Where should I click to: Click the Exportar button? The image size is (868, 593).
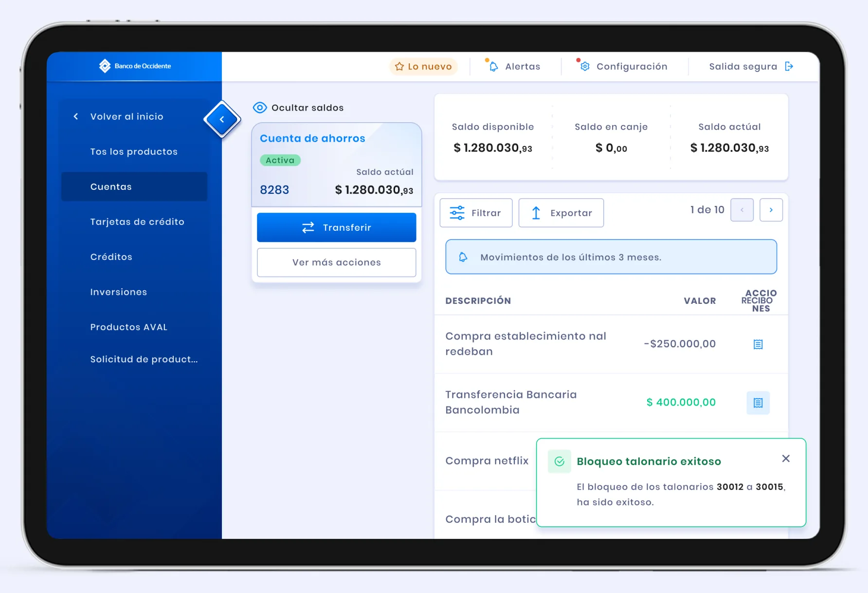561,213
